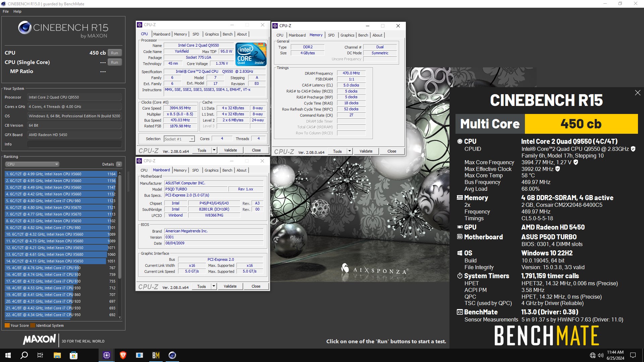The image size is (644, 362).
Task: Open the Help menu
Action: (x=17, y=11)
